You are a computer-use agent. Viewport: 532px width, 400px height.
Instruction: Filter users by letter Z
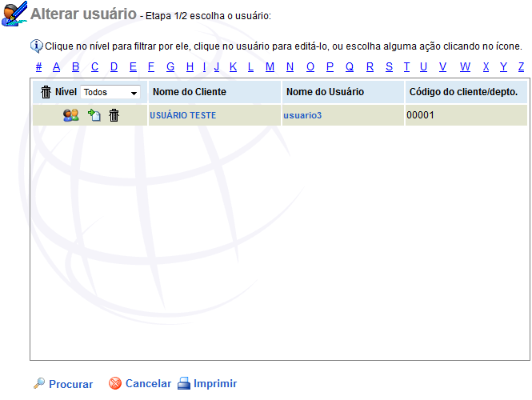pos(521,67)
